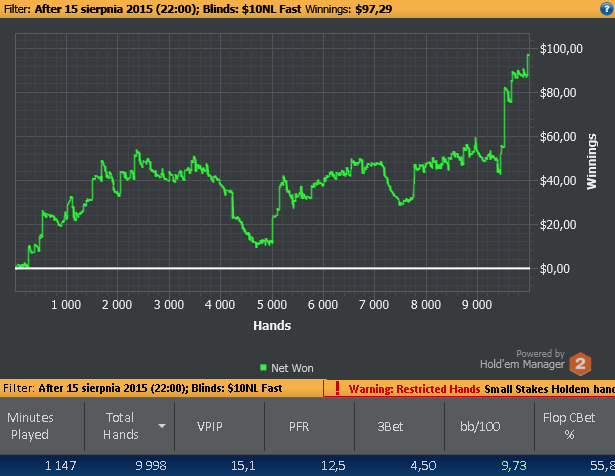The width and height of the screenshot is (615, 476).
Task: Click the lower filter bar description text
Action: 143,388
